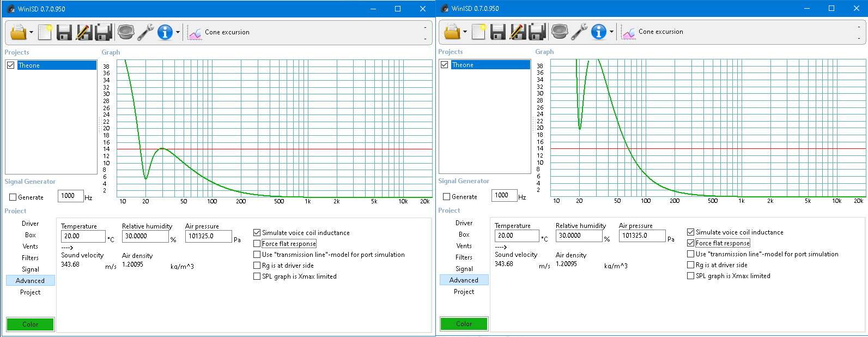Expand open-project dropdown arrow, right window
Viewport: 868px width, 337px height.
click(x=465, y=32)
